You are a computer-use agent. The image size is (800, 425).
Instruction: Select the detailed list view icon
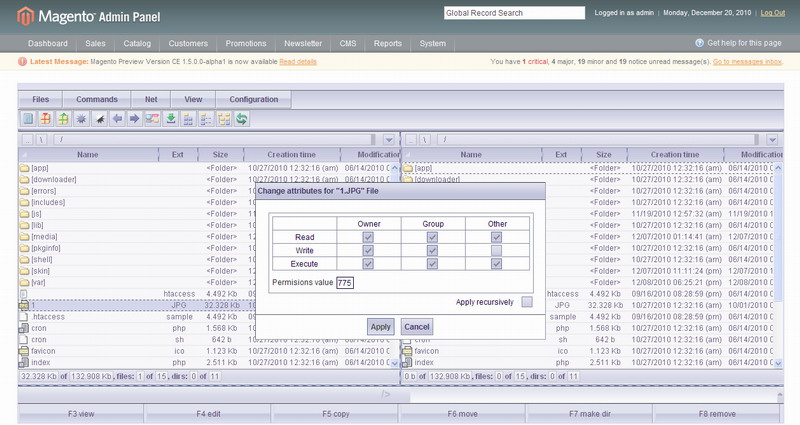[206, 119]
